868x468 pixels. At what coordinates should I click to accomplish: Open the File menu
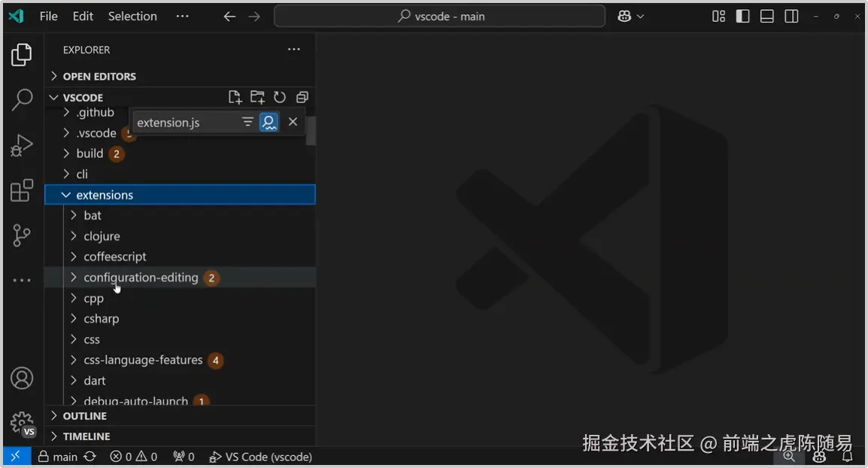point(48,16)
